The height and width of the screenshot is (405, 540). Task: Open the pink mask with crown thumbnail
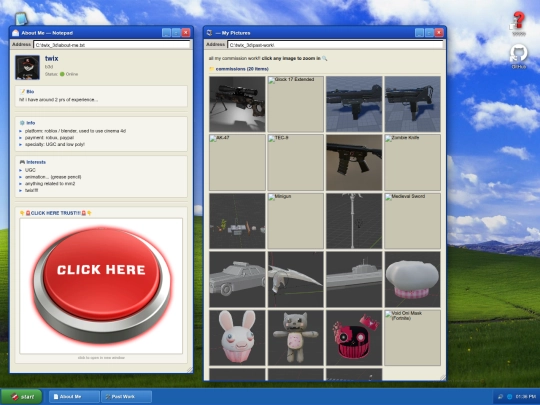(354, 338)
